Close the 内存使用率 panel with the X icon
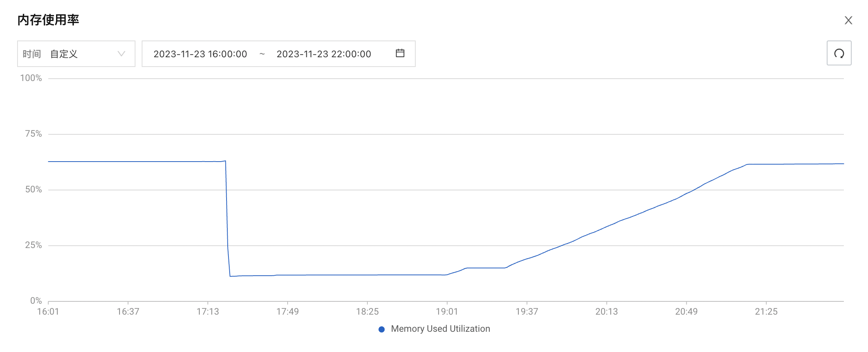The image size is (868, 352). pos(849,20)
